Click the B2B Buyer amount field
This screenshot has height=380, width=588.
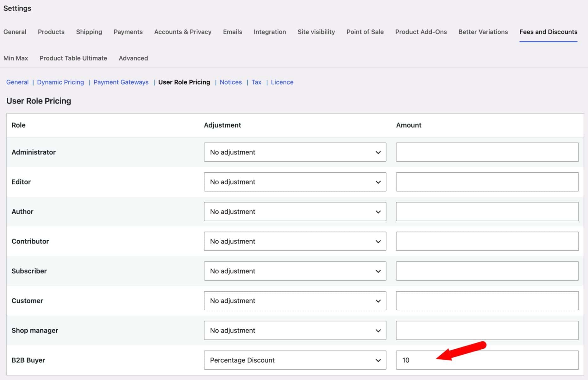point(487,360)
